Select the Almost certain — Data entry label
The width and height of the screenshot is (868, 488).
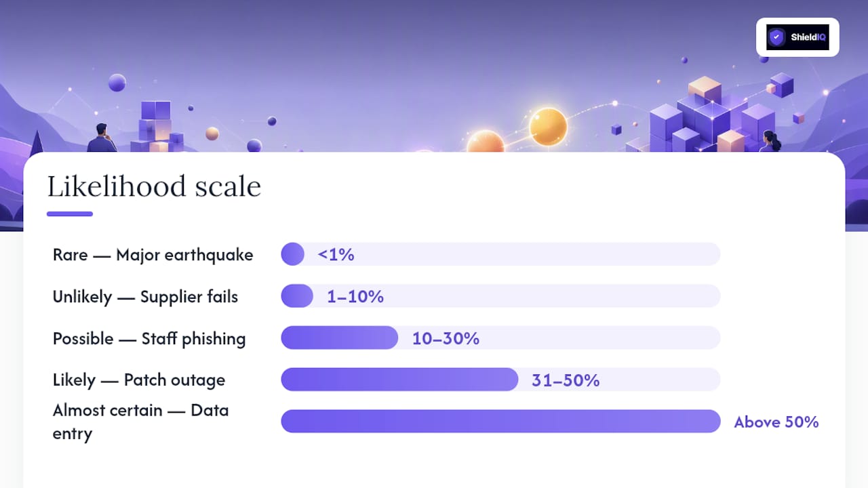141,422
